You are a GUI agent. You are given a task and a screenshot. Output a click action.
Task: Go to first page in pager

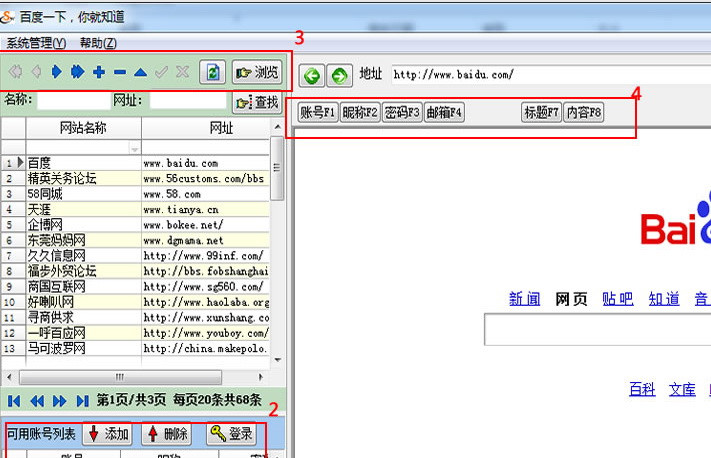tap(14, 401)
